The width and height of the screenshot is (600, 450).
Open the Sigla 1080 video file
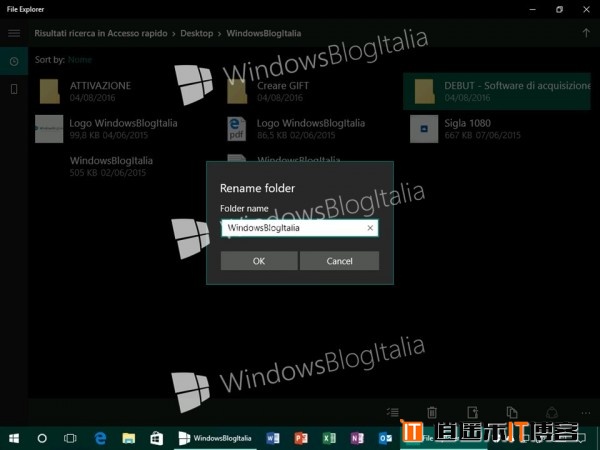point(465,129)
